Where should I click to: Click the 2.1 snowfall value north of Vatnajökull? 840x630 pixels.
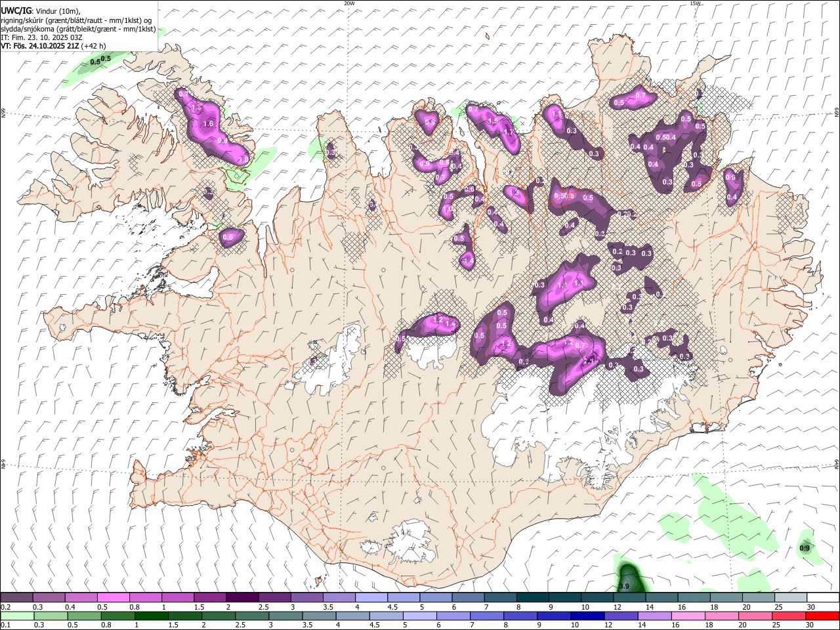pos(589,360)
